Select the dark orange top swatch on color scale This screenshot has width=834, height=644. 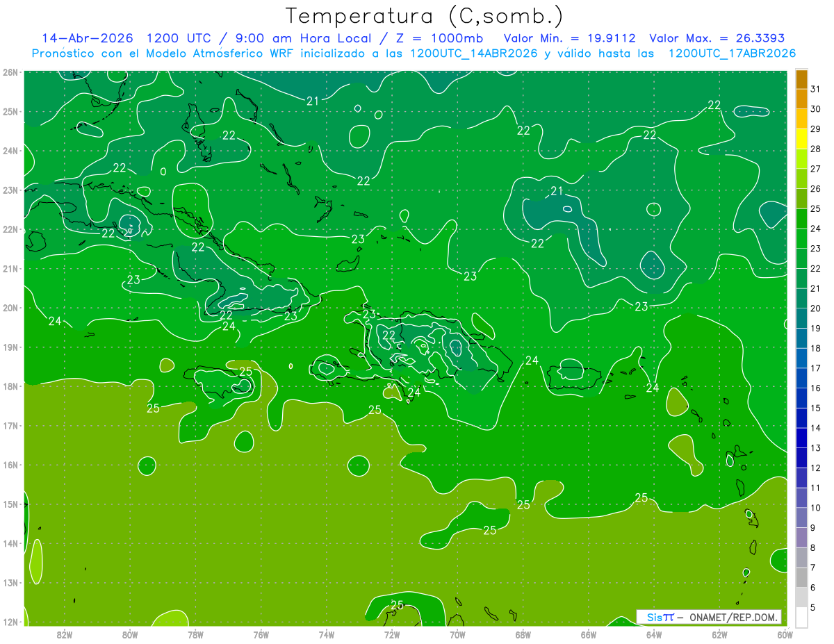801,80
